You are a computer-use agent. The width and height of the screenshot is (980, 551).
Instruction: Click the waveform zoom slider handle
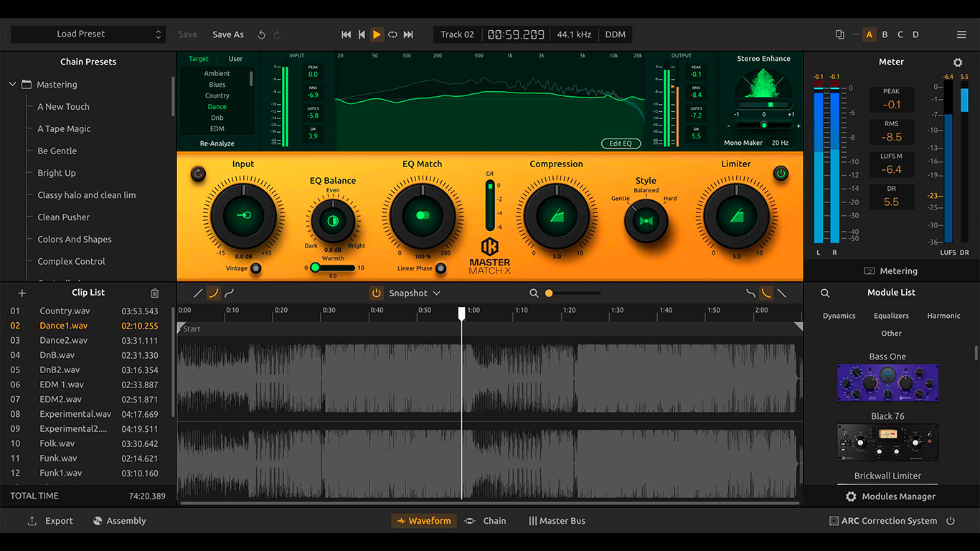point(549,293)
